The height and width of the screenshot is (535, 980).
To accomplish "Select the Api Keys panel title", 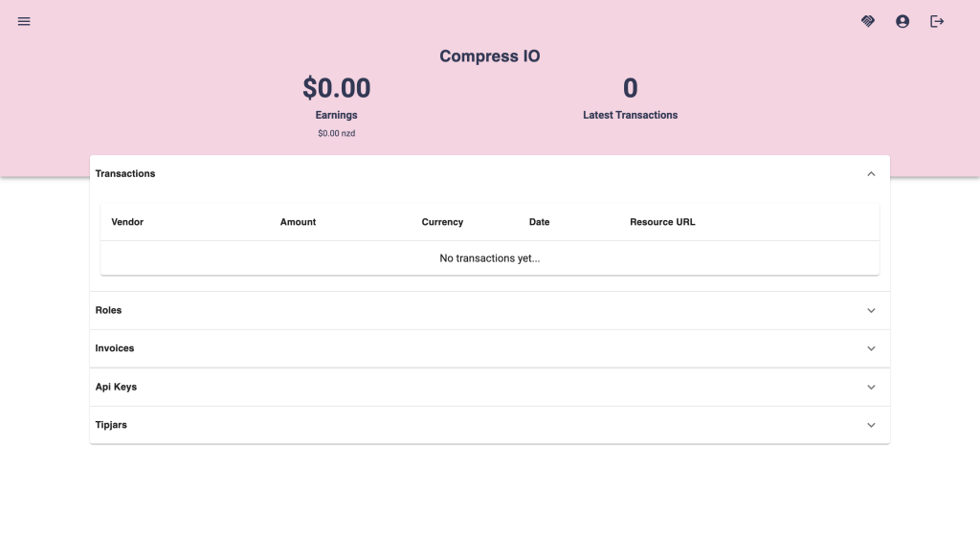I will click(116, 388).
